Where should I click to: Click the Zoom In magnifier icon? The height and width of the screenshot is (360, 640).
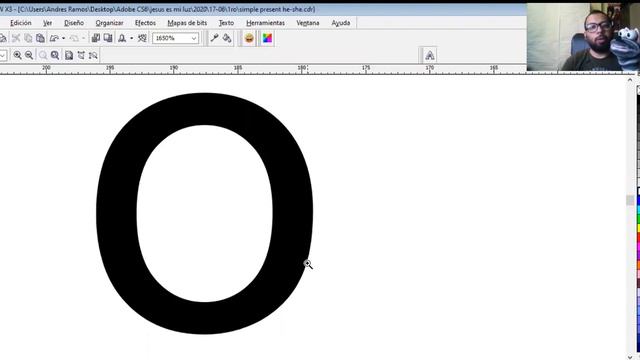18,55
